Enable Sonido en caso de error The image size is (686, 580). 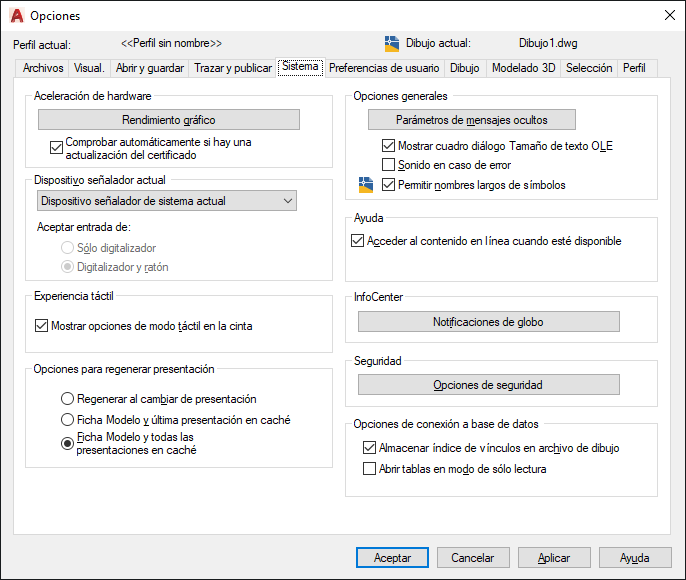[389, 165]
